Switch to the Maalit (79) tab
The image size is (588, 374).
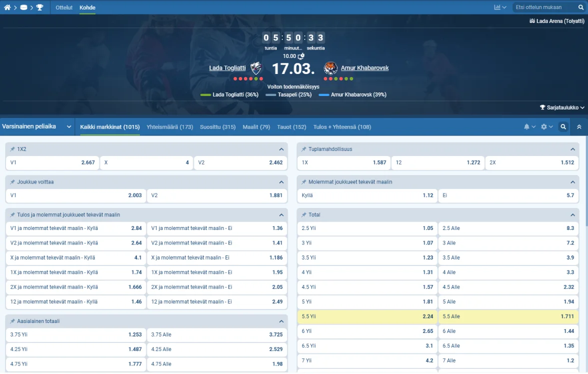tap(256, 127)
